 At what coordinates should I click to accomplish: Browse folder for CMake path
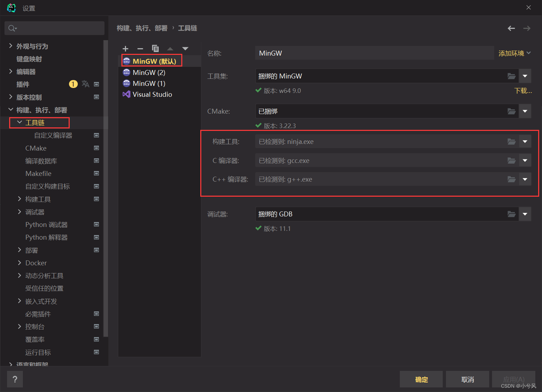tap(511, 111)
